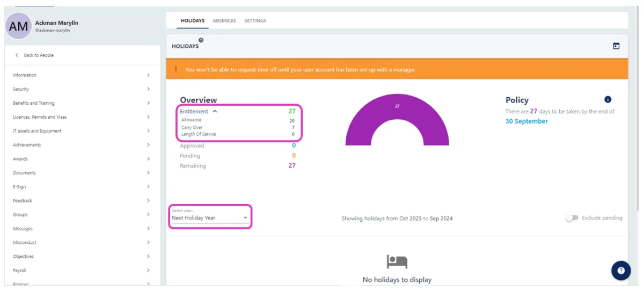Click the @ackman-marylin username
Image resolution: width=644 pixels, height=290 pixels.
[53, 31]
